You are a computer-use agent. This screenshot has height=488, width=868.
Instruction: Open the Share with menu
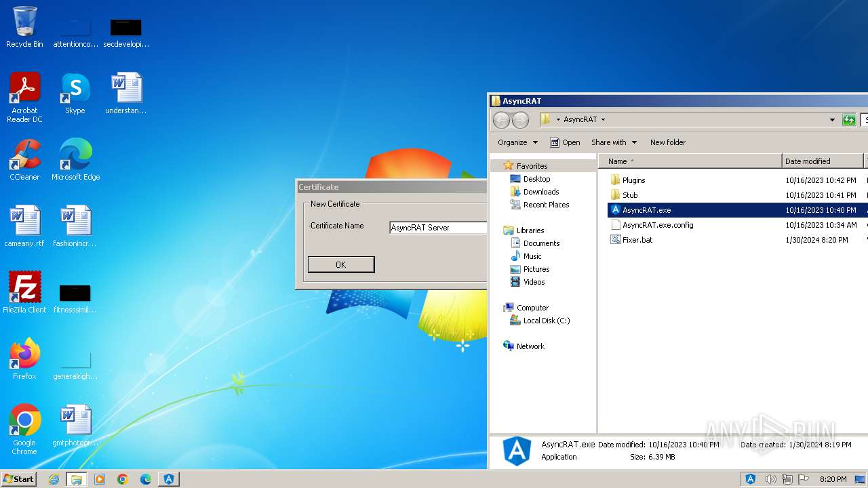pyautogui.click(x=614, y=142)
